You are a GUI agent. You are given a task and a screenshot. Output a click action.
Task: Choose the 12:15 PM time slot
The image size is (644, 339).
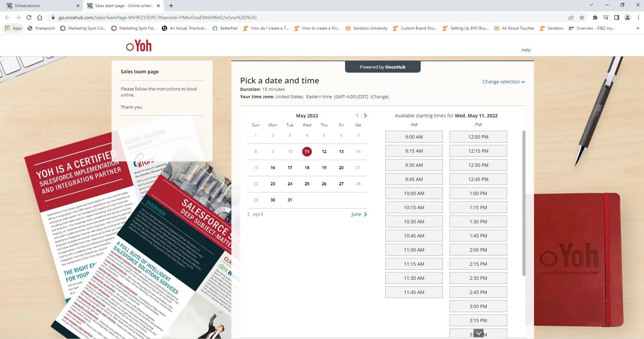coord(478,151)
